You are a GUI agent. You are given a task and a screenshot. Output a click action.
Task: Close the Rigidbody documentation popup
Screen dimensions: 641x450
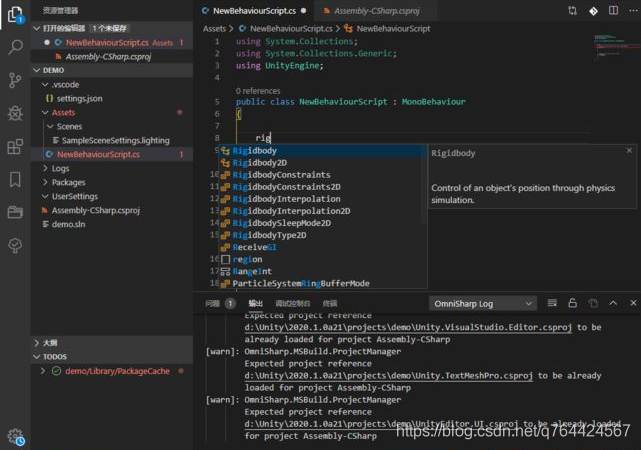(x=629, y=151)
